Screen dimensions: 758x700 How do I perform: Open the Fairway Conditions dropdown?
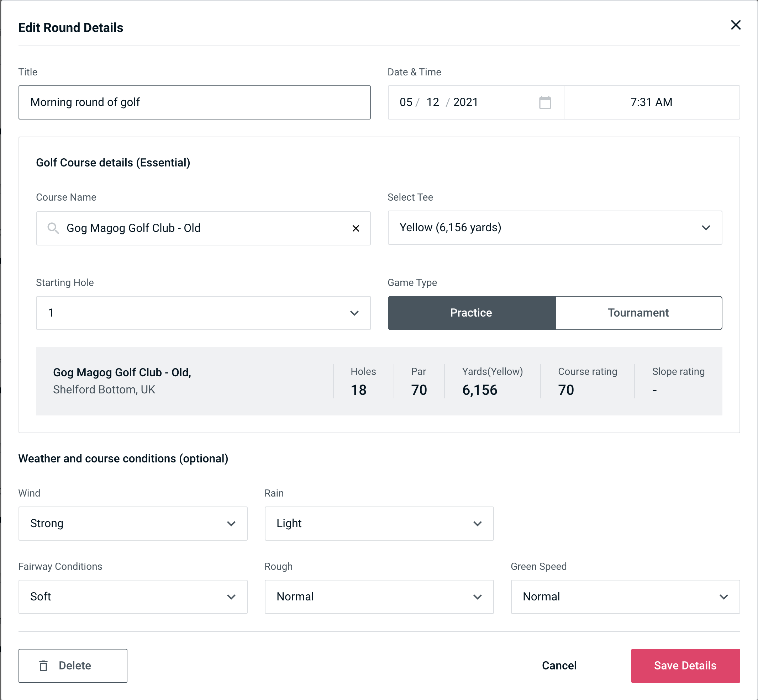tap(133, 596)
